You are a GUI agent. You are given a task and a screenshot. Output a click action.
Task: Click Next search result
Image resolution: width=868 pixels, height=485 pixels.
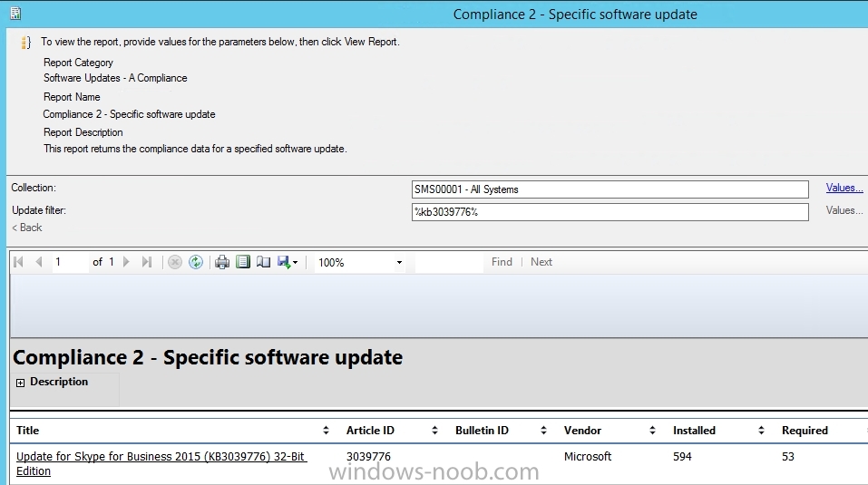tap(541, 262)
